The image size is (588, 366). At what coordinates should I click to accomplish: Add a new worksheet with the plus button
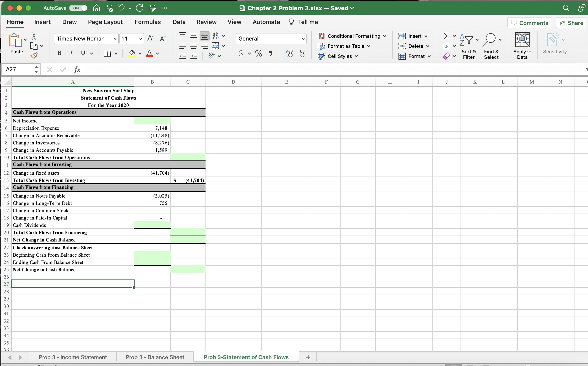click(308, 357)
